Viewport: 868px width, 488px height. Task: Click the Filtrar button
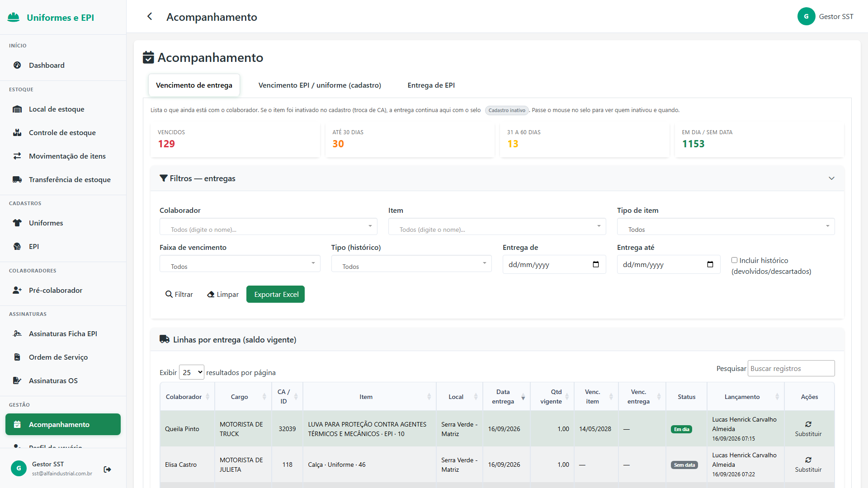tap(179, 294)
